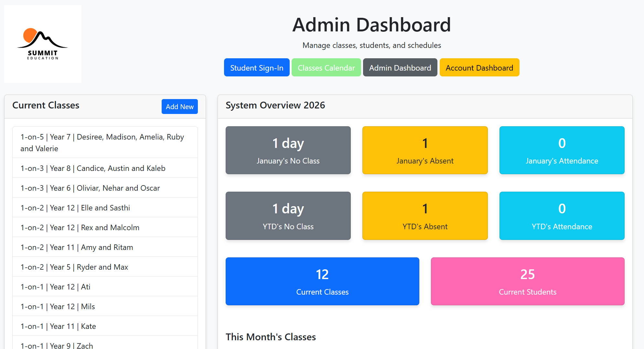
Task: Select the Year 7 class with Desiree and Madison
Action: pos(104,142)
